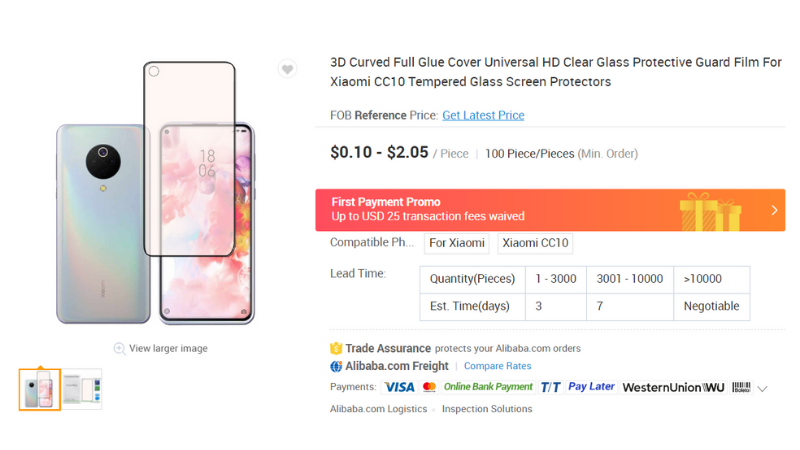Select the second product thumbnail
This screenshot has width=800, height=450.
[82, 389]
